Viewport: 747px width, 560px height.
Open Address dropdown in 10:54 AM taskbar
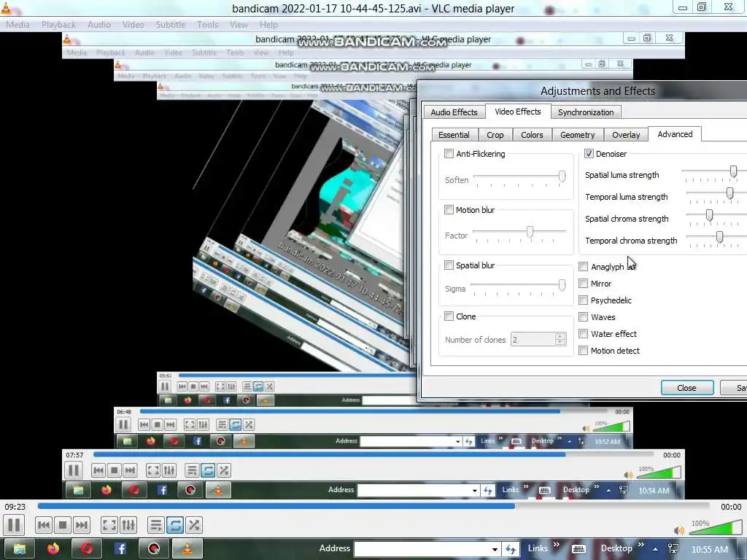click(474, 491)
